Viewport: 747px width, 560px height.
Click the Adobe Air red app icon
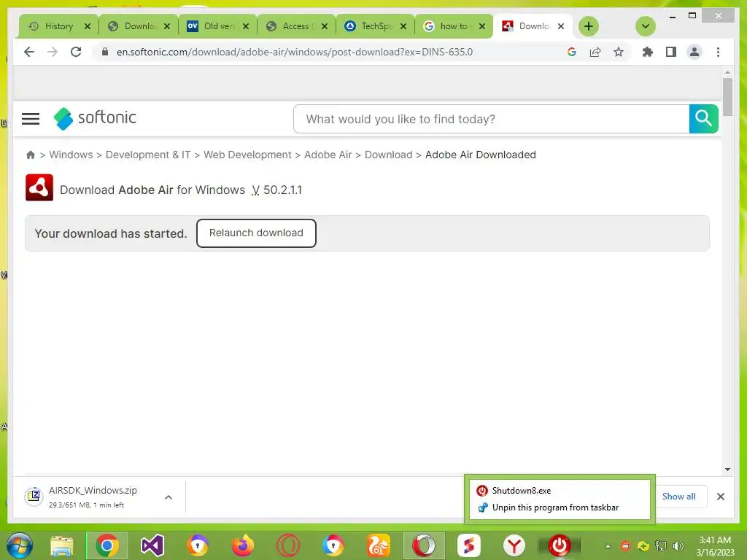pos(39,187)
